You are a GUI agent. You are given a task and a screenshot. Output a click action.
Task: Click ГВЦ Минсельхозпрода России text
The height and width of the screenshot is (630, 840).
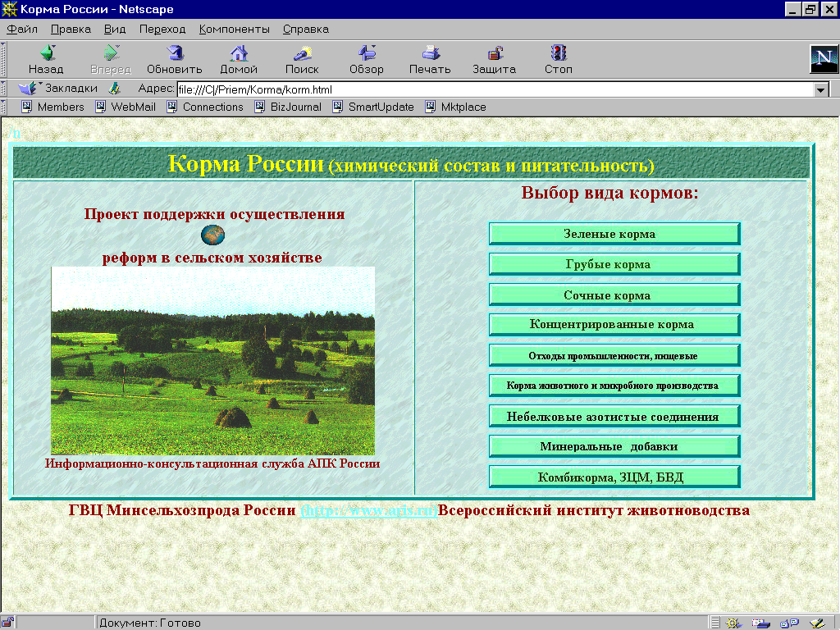[x=182, y=510]
